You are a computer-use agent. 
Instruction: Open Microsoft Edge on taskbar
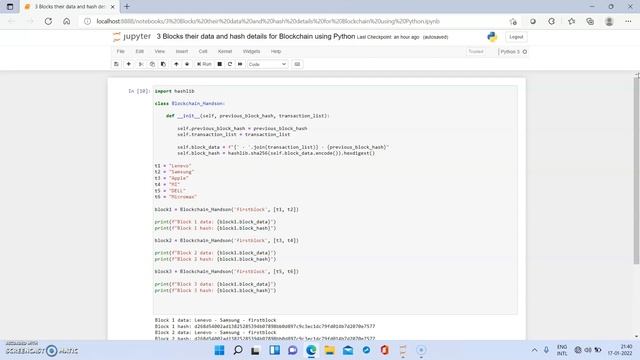[311, 350]
